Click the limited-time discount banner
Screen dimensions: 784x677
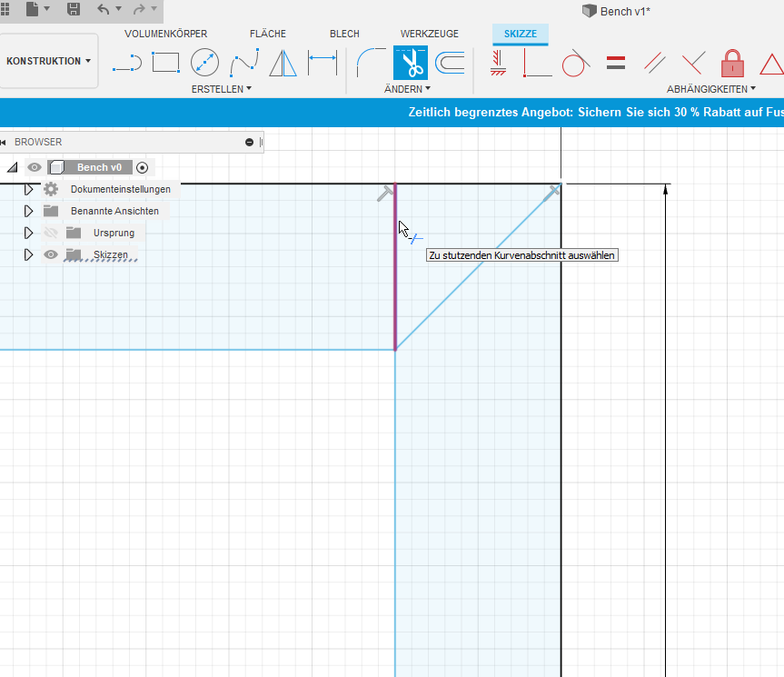click(x=596, y=112)
